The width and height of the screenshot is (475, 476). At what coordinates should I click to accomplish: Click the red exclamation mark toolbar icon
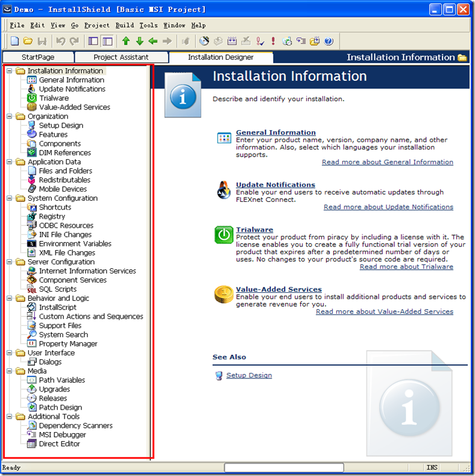(273, 41)
